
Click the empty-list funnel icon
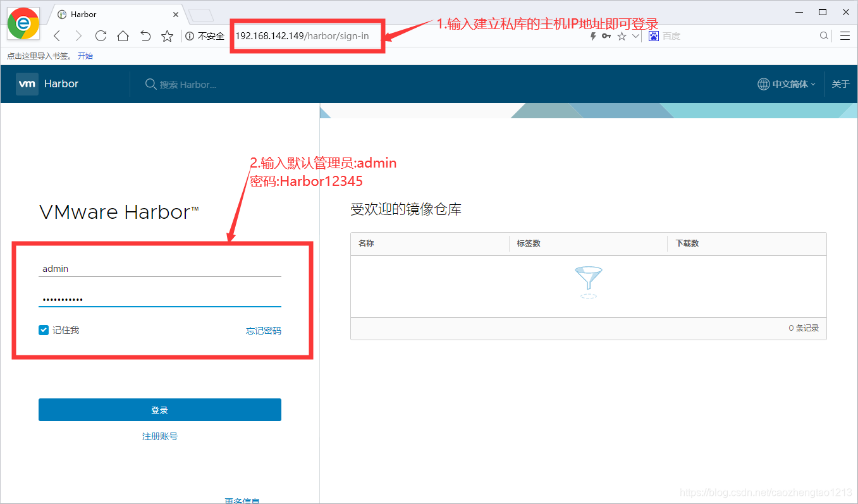coord(589,282)
